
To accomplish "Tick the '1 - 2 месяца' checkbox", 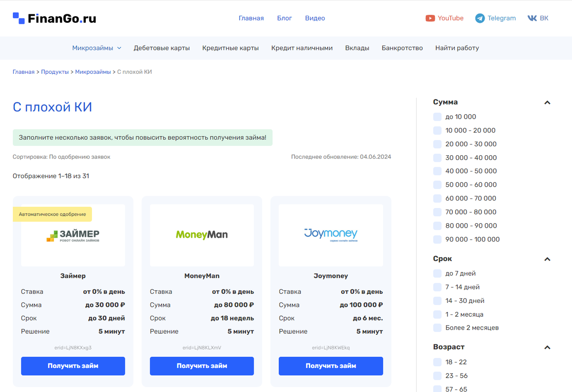I will pos(437,314).
